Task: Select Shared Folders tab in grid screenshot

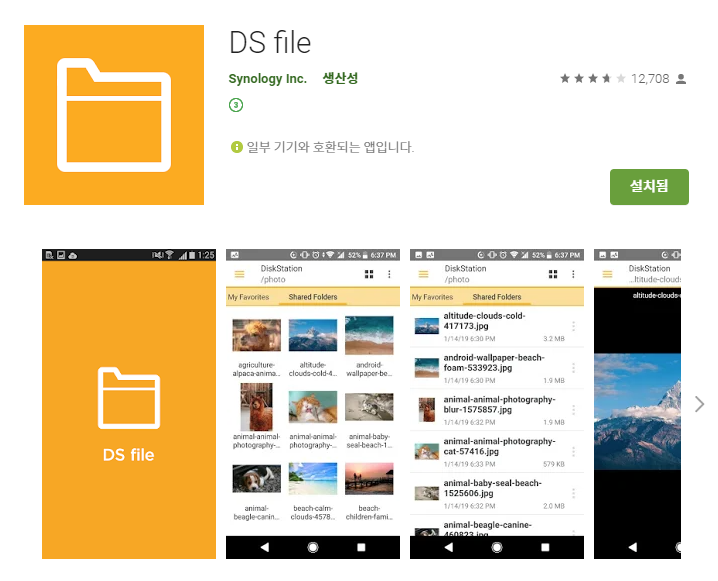Action: tap(313, 297)
